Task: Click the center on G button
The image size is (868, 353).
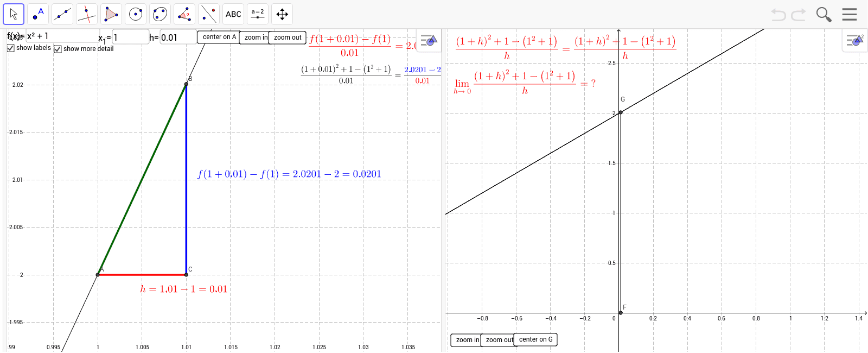Action: tap(535, 339)
